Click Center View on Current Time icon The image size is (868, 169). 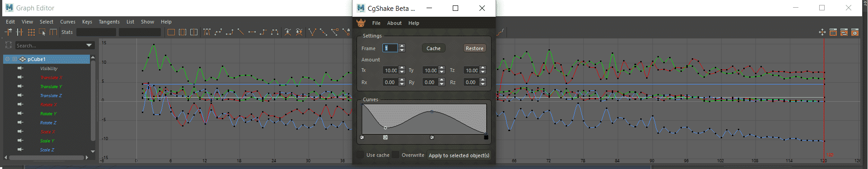(194, 32)
